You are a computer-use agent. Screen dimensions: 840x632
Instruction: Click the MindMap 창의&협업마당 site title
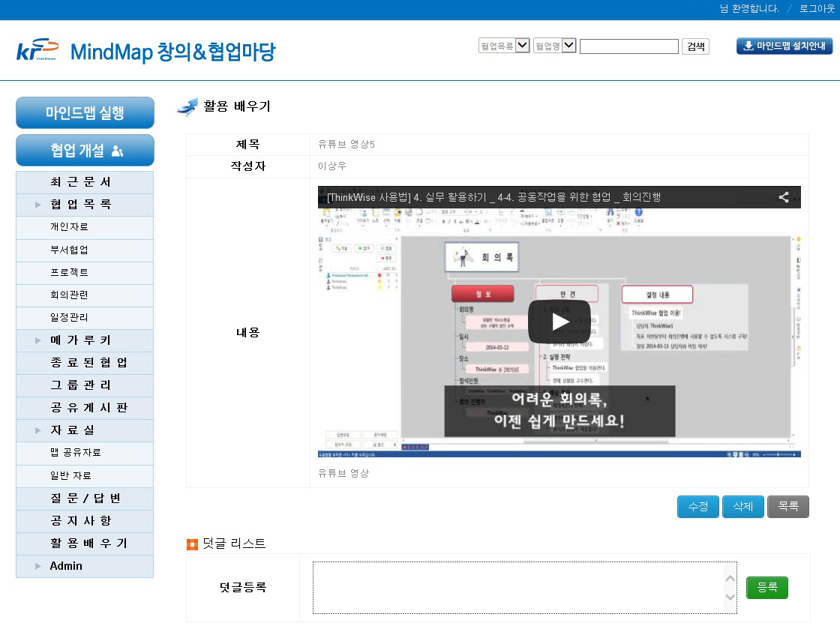pos(172,52)
